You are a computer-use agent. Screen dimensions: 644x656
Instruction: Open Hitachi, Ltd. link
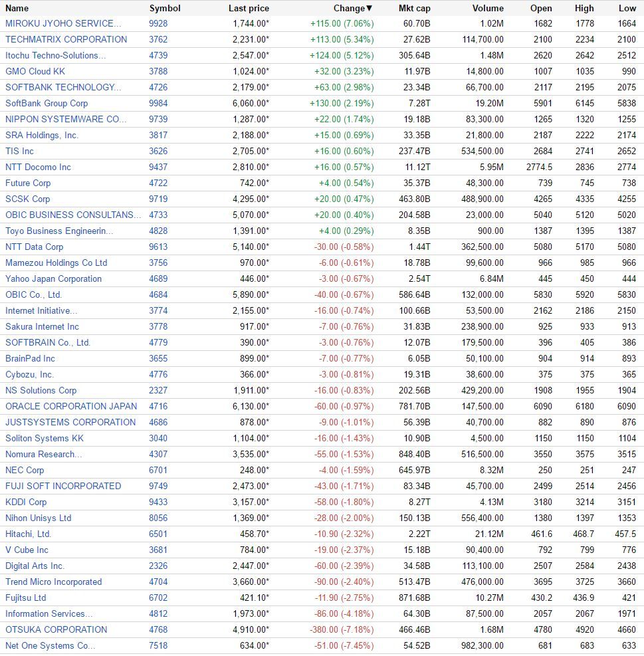point(28,534)
